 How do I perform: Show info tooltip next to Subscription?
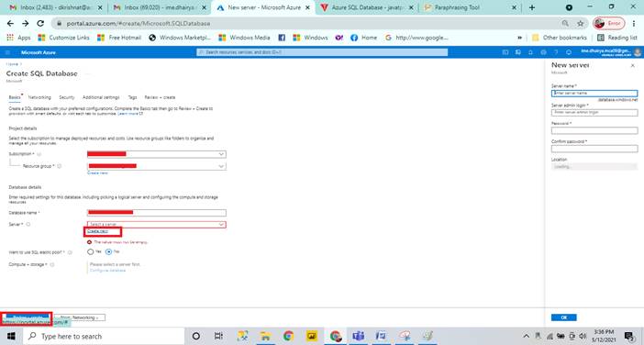(x=39, y=154)
